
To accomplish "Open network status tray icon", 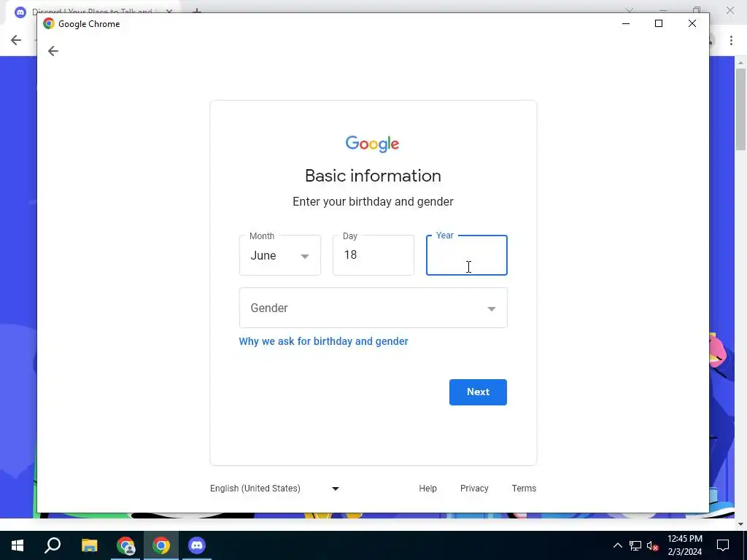I will pos(635,545).
